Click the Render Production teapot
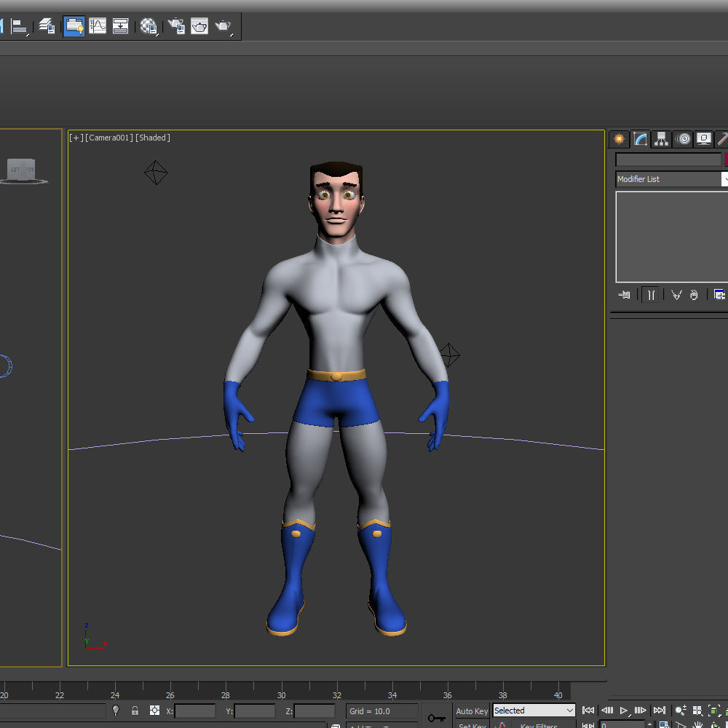Viewport: 728px width, 728px height. [x=223, y=26]
